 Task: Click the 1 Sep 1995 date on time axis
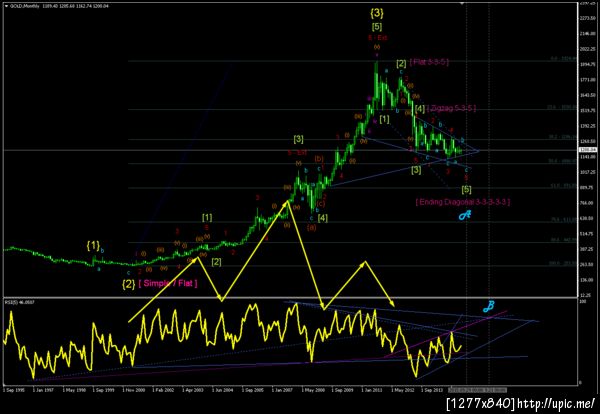pyautogui.click(x=12, y=390)
